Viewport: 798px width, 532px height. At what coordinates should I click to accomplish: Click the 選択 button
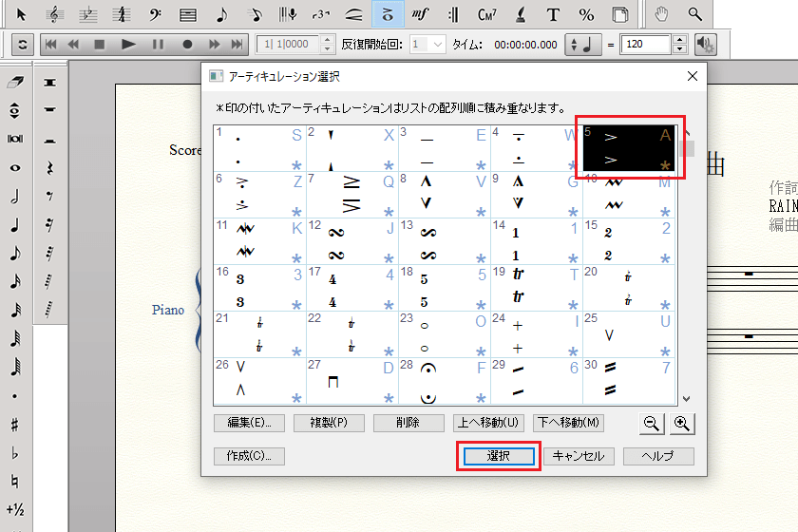[499, 456]
